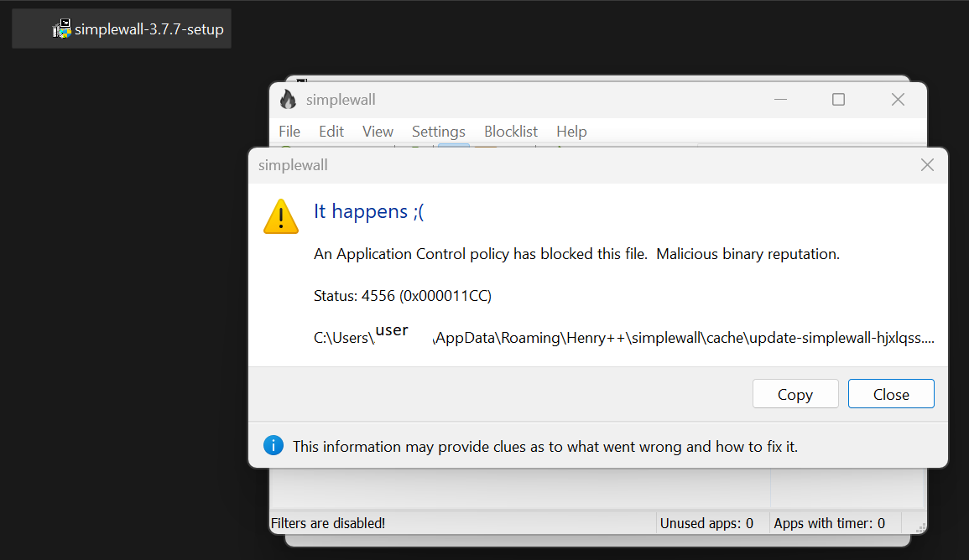Viewport: 969px width, 560px height.
Task: Click the "Unused apps: 0" status section
Action: coord(706,523)
